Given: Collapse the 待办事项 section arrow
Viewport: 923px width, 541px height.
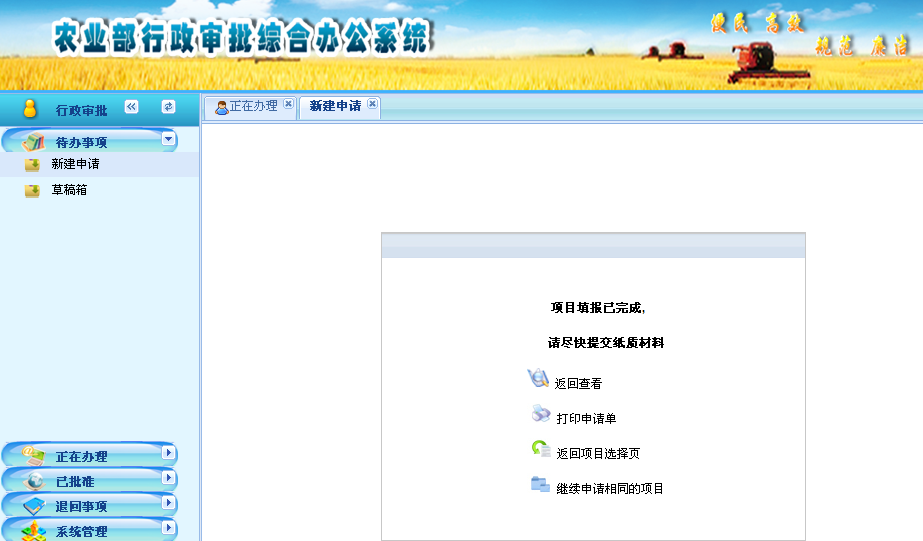Looking at the screenshot, I should [168, 140].
